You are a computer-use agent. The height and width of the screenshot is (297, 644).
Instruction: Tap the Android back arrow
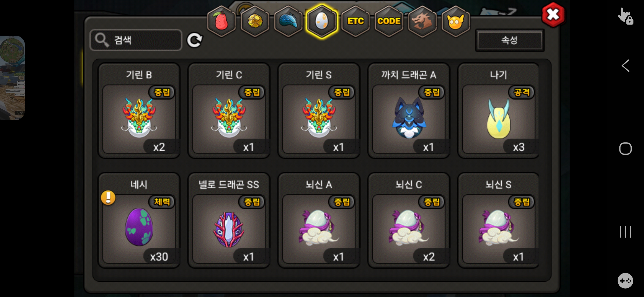coord(625,66)
